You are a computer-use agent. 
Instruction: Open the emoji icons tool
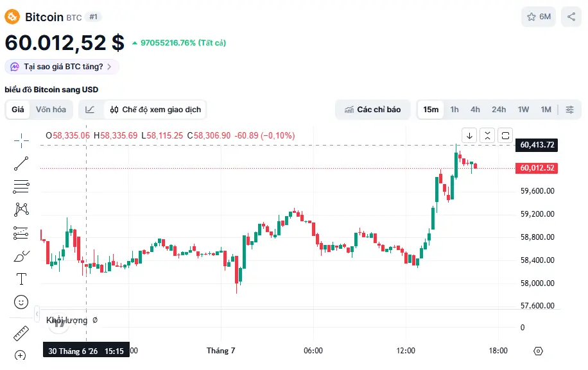[21, 302]
